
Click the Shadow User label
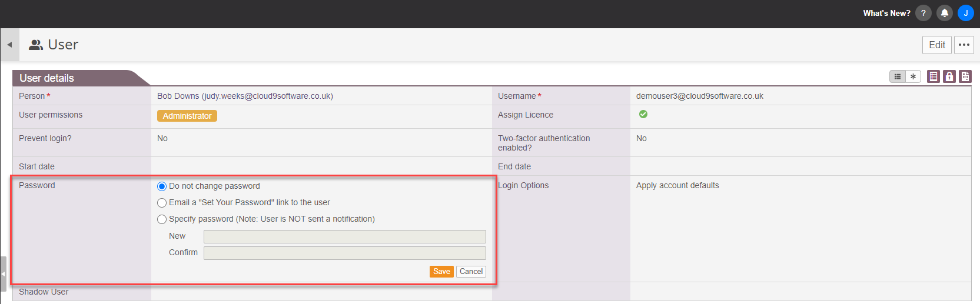point(44,292)
